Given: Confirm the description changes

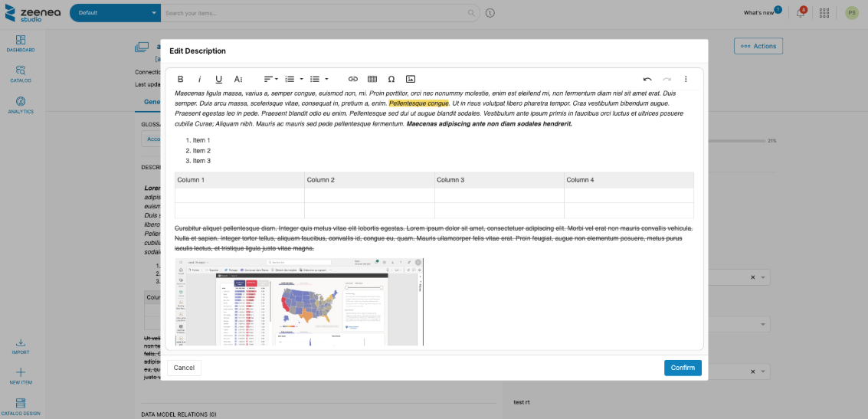Looking at the screenshot, I should (x=683, y=368).
